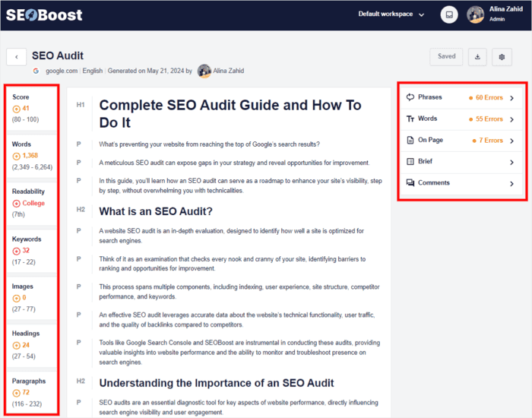Click the 60 Errors label
532x418 pixels.
tap(489, 98)
